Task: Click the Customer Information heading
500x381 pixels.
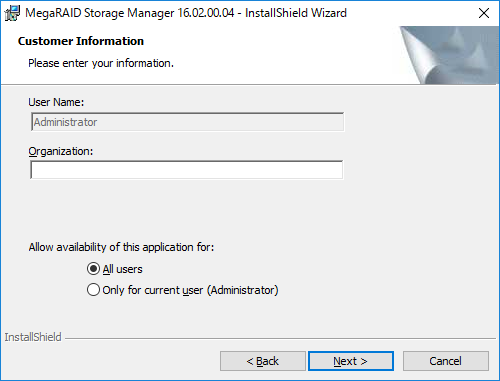Action: pyautogui.click(x=81, y=41)
